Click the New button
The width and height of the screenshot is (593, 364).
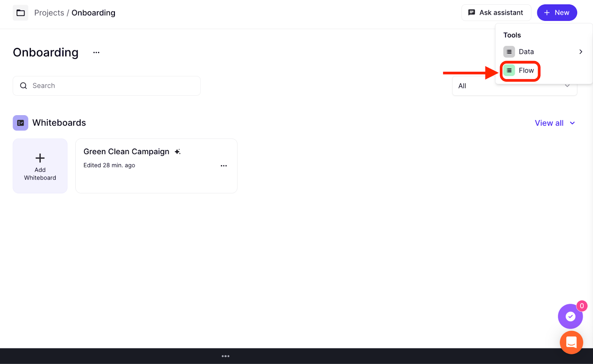click(x=557, y=13)
